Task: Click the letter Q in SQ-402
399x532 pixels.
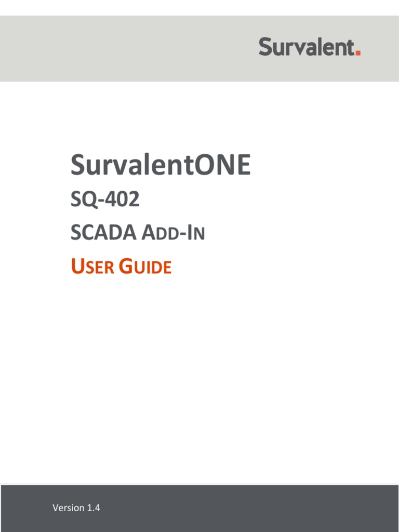Action: [x=90, y=200]
